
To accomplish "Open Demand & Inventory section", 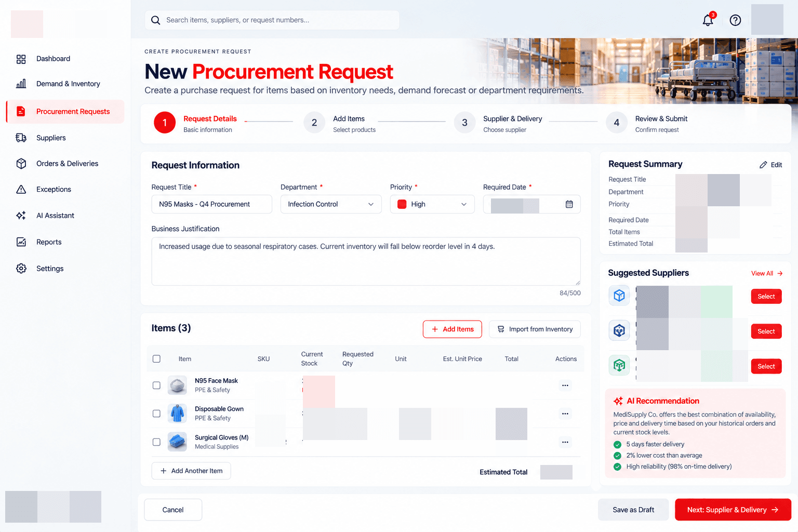I will tap(65, 84).
